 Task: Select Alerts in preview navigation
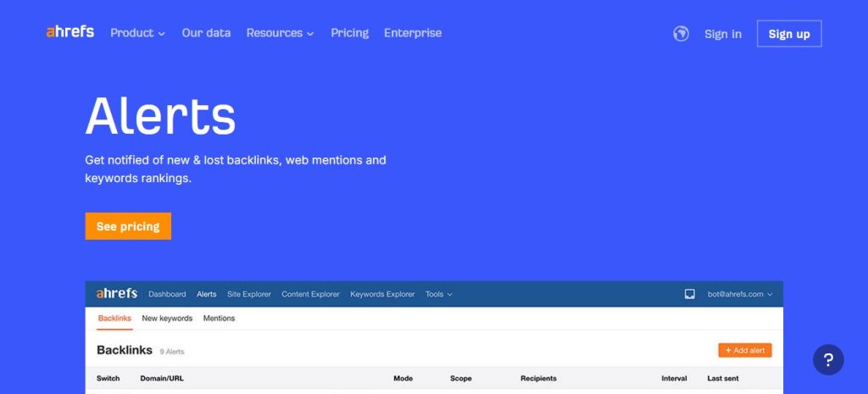tap(207, 294)
